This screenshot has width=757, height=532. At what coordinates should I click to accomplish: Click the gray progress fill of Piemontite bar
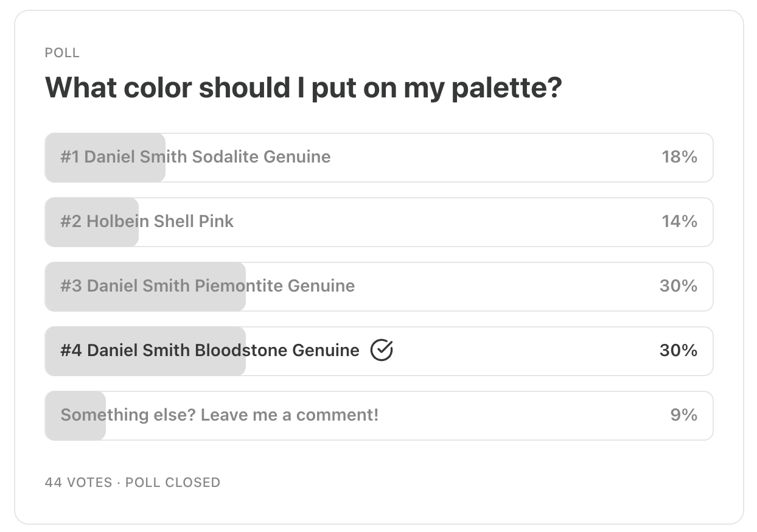[145, 301]
